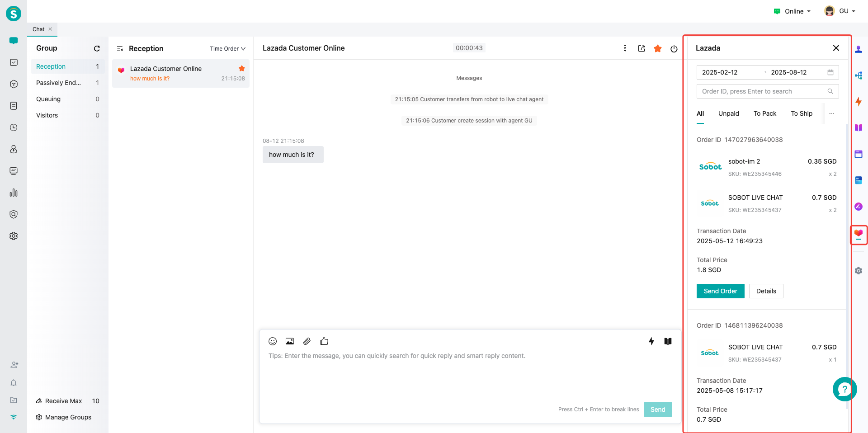Open the image upload icon
868x433 pixels.
(290, 341)
